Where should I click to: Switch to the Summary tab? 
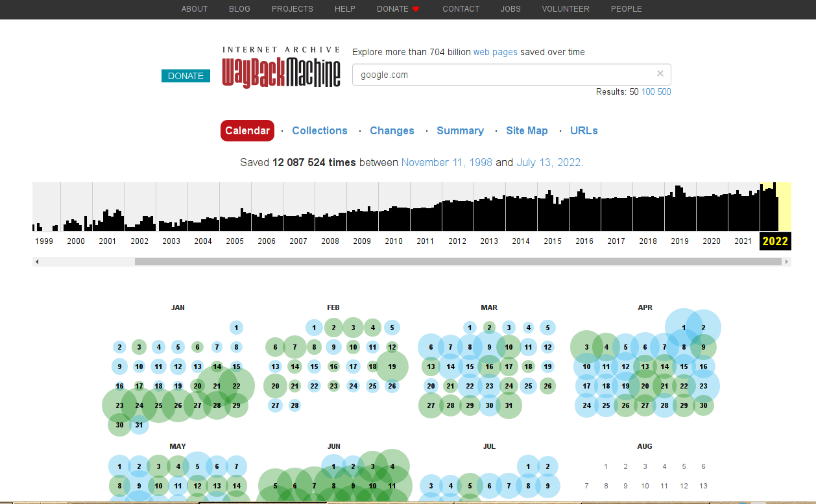460,130
